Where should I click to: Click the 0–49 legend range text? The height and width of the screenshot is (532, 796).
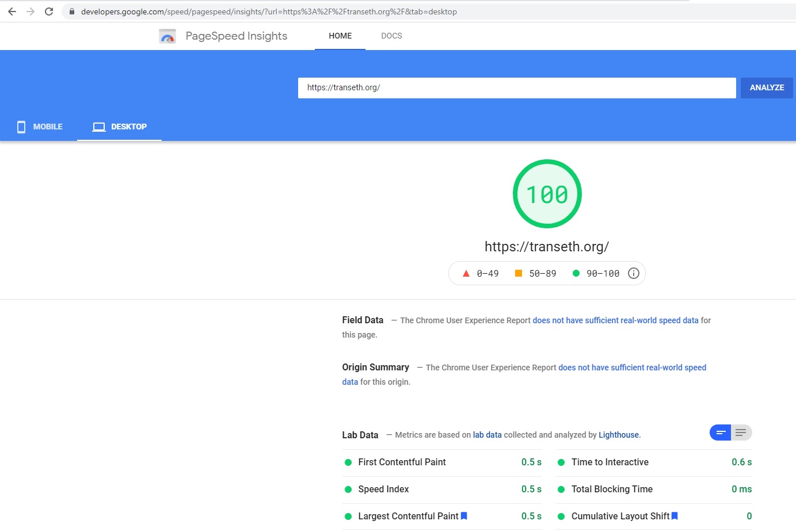pos(487,274)
